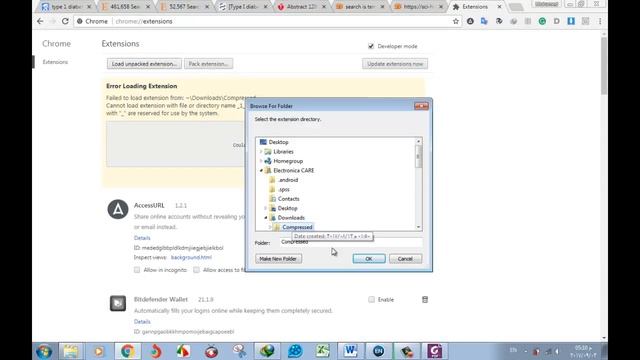
Task: Click OK in Browse For Folder dialog
Action: [369, 259]
